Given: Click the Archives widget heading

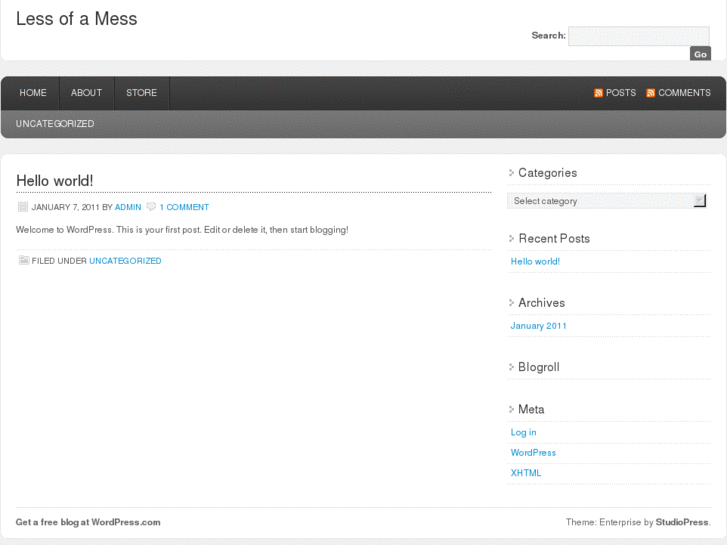Looking at the screenshot, I should [542, 302].
